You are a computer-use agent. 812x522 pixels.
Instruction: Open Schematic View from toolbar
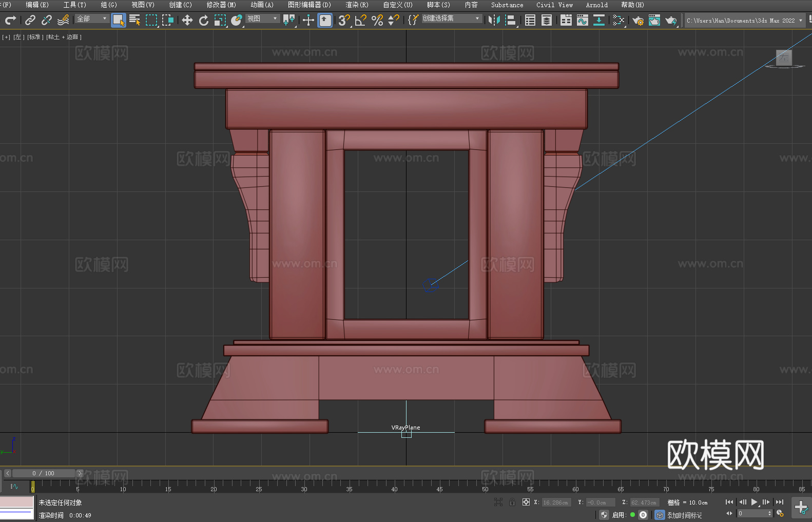point(598,20)
